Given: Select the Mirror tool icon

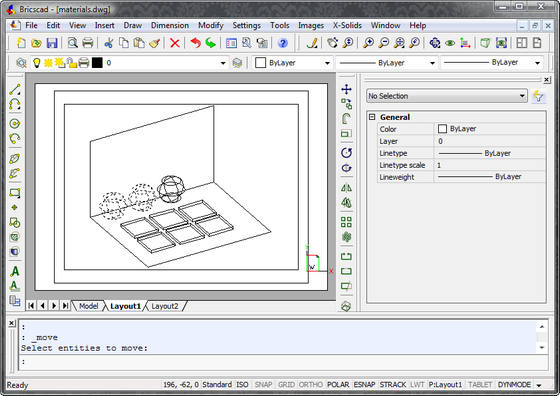Looking at the screenshot, I should (x=346, y=187).
